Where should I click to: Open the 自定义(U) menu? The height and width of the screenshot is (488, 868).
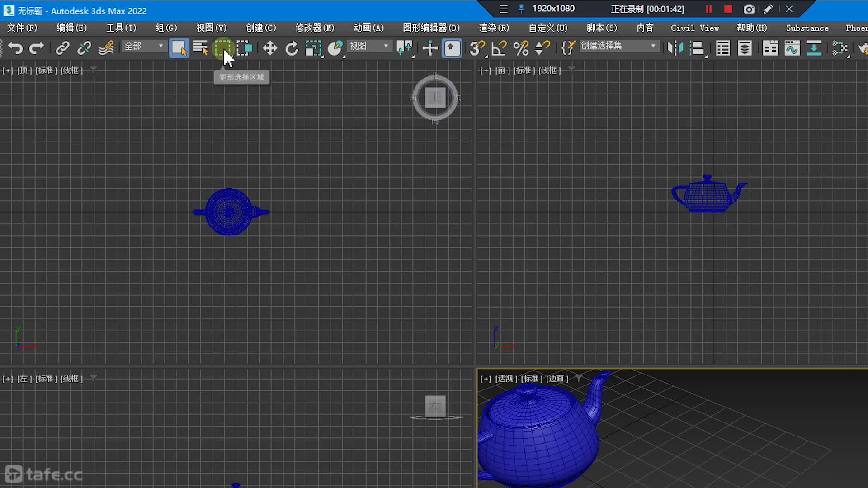[x=548, y=28]
